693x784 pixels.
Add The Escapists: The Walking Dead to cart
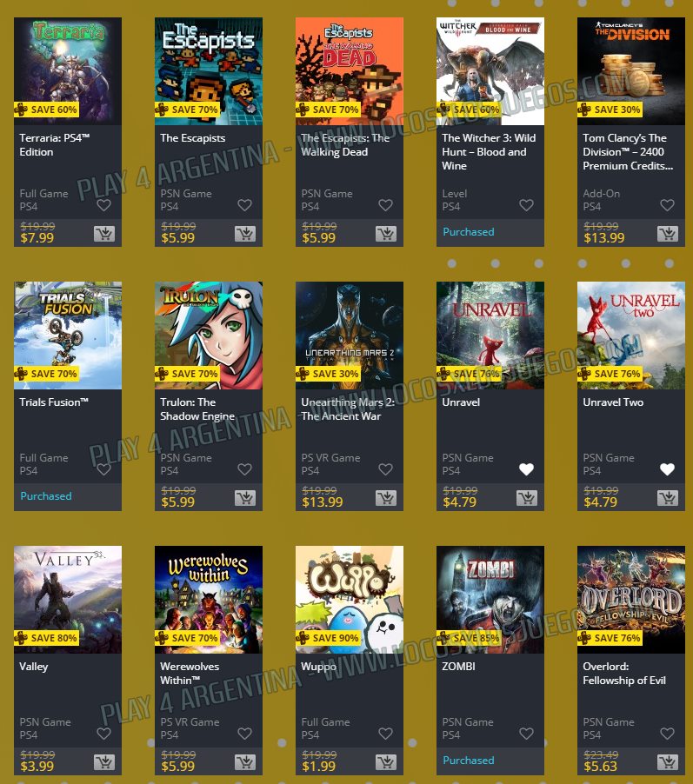pyautogui.click(x=386, y=234)
